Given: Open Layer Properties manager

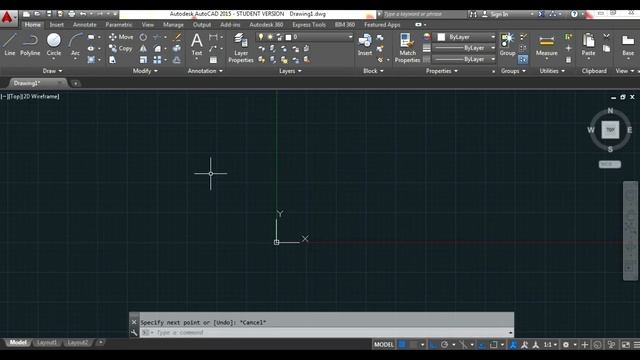Looking at the screenshot, I should (241, 48).
